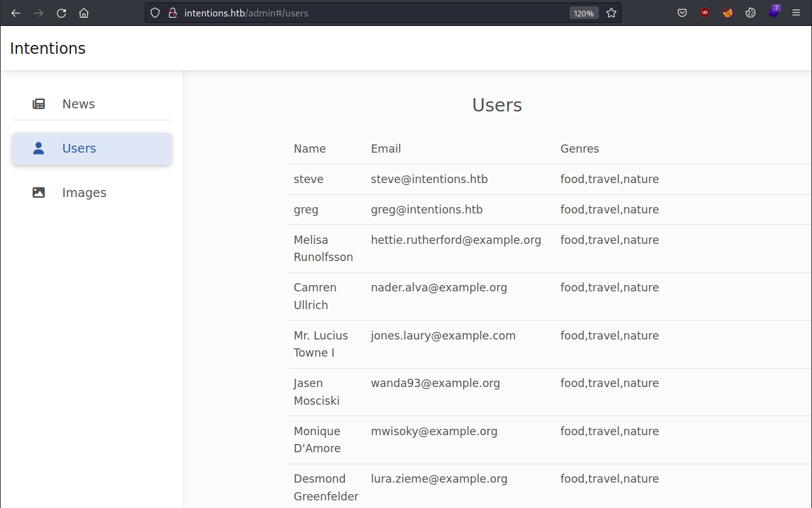Reload the current page
Image resolution: width=812 pixels, height=508 pixels.
point(61,13)
